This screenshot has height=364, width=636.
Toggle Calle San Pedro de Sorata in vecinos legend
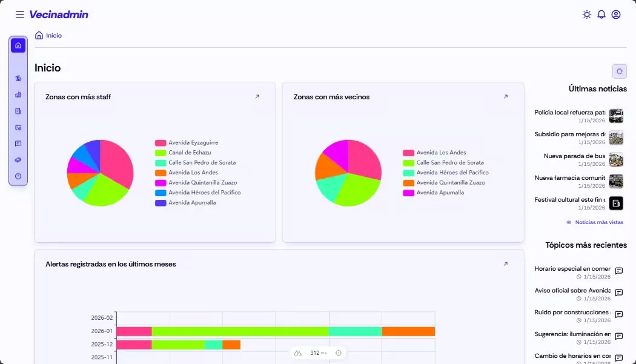pyautogui.click(x=449, y=162)
